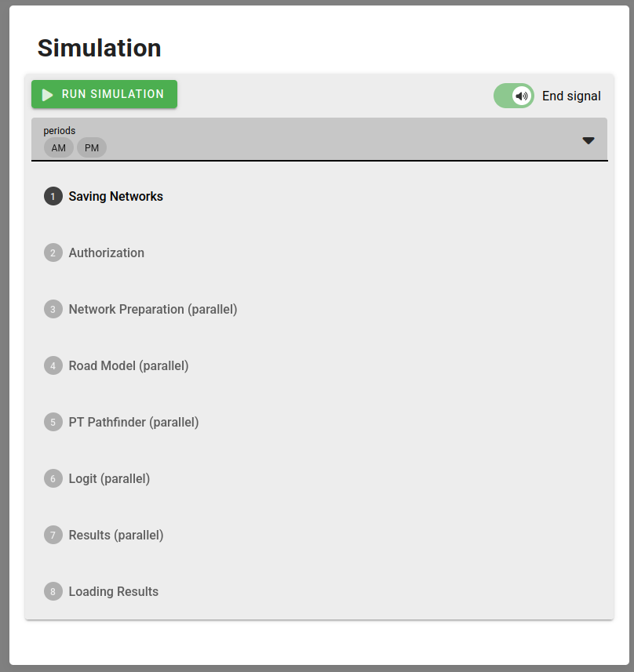
Task: Click step 2 circle icon
Action: coord(53,252)
